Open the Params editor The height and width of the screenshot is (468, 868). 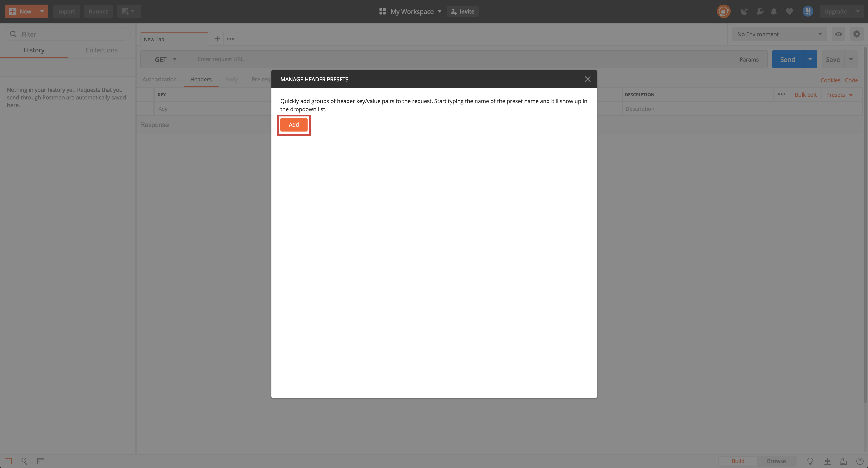(749, 59)
